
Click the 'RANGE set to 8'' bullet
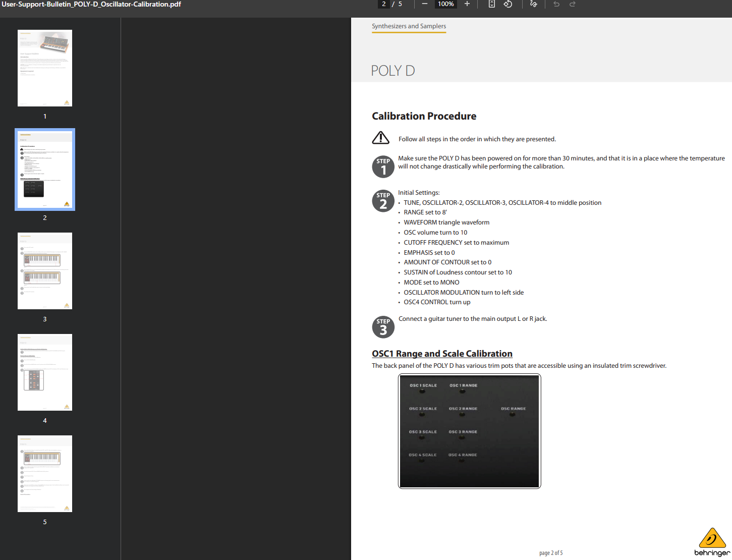[425, 212]
